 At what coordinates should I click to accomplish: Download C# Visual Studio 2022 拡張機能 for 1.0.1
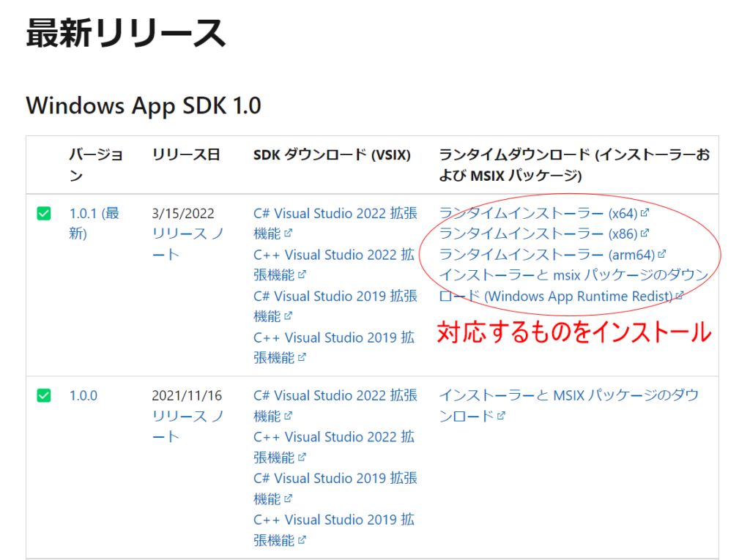click(x=335, y=223)
